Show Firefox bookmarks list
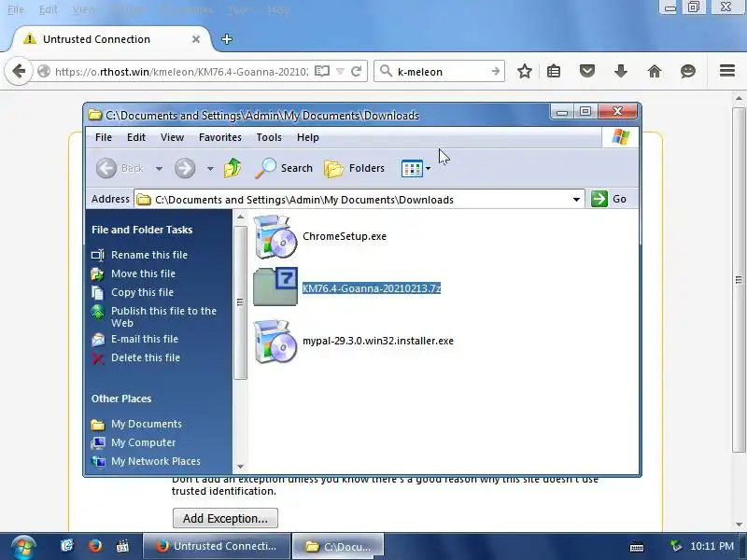The width and height of the screenshot is (747, 560). (554, 72)
